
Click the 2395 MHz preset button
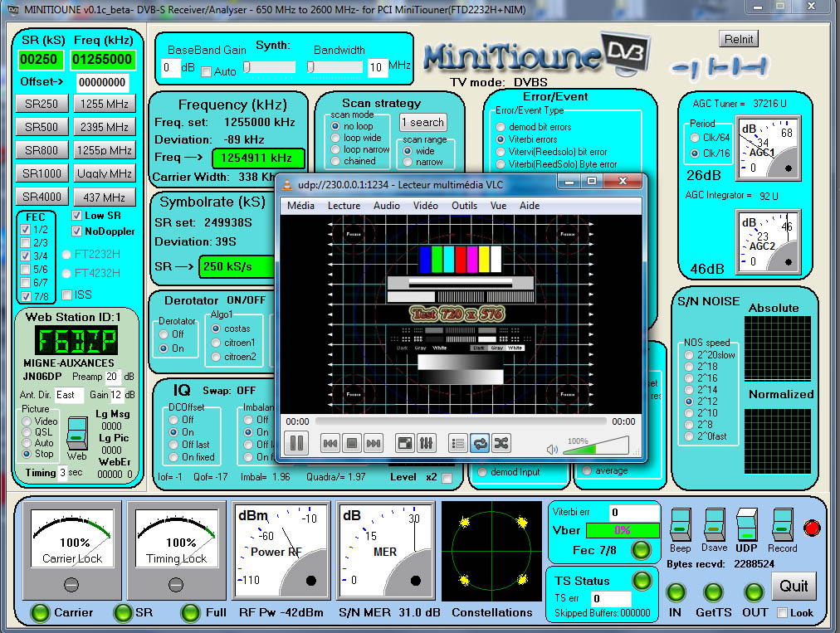click(x=105, y=127)
